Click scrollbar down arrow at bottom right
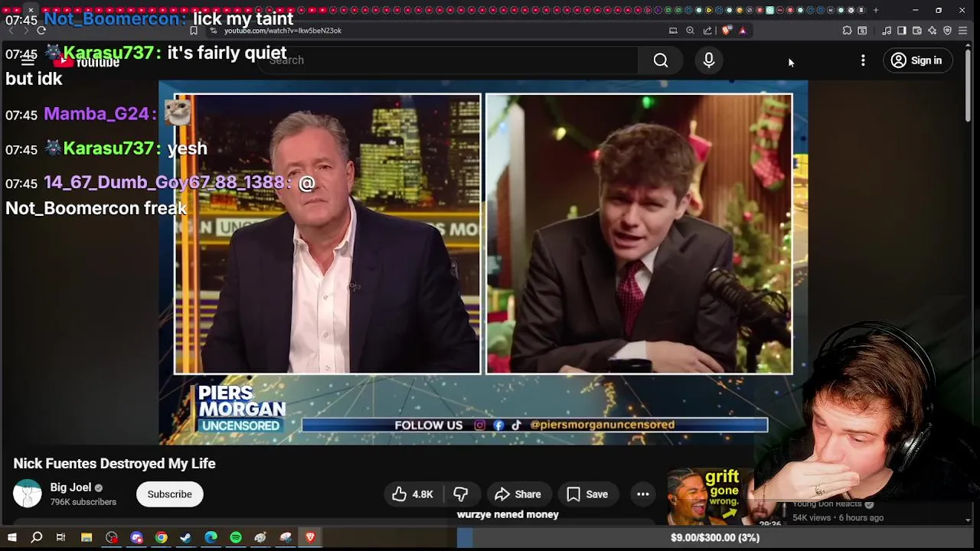The image size is (980, 551). (969, 521)
